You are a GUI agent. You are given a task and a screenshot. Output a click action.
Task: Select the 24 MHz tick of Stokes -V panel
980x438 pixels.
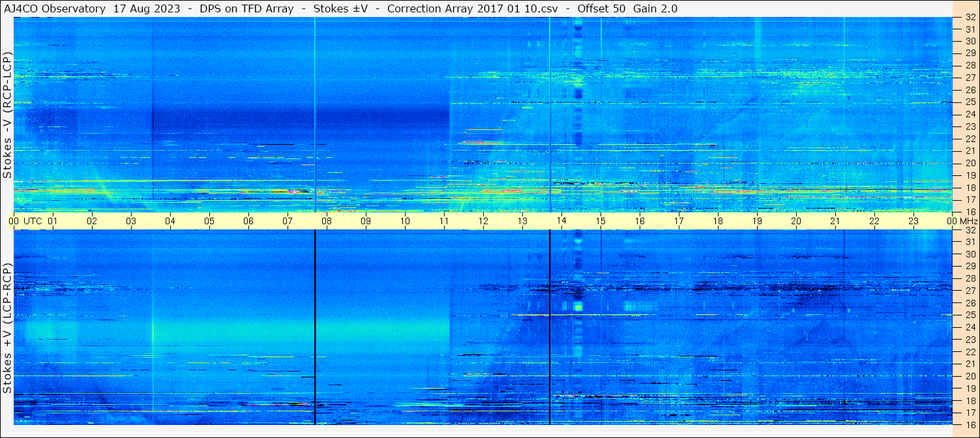click(970, 115)
